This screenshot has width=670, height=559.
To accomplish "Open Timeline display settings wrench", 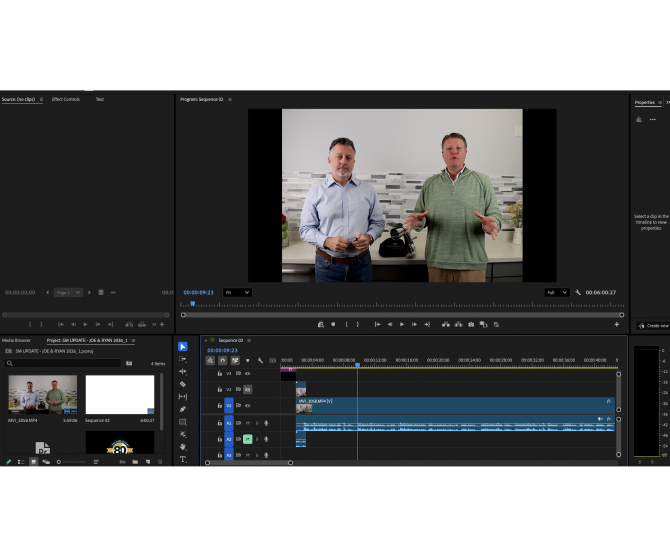I will tap(260, 361).
